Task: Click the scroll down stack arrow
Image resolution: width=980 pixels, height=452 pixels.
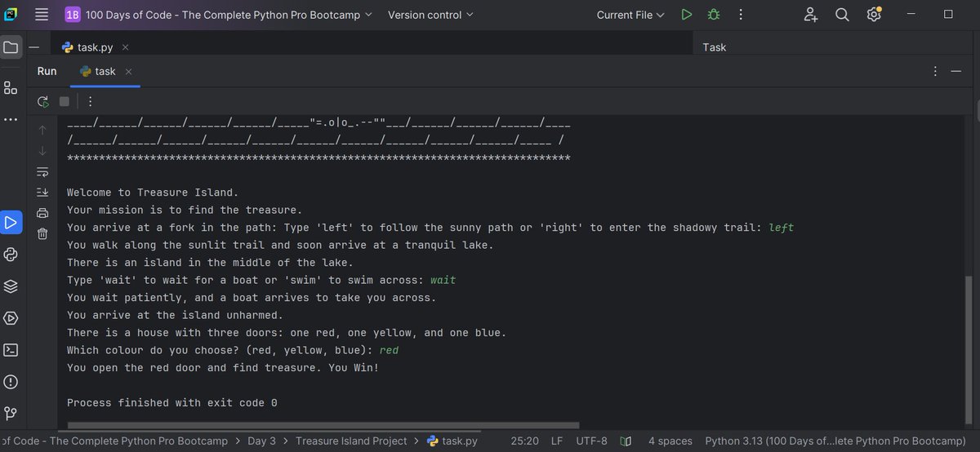Action: (43, 151)
